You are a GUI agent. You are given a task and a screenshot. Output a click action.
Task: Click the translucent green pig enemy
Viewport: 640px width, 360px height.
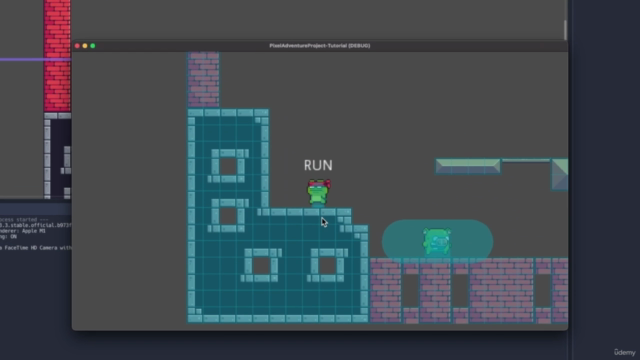(437, 242)
